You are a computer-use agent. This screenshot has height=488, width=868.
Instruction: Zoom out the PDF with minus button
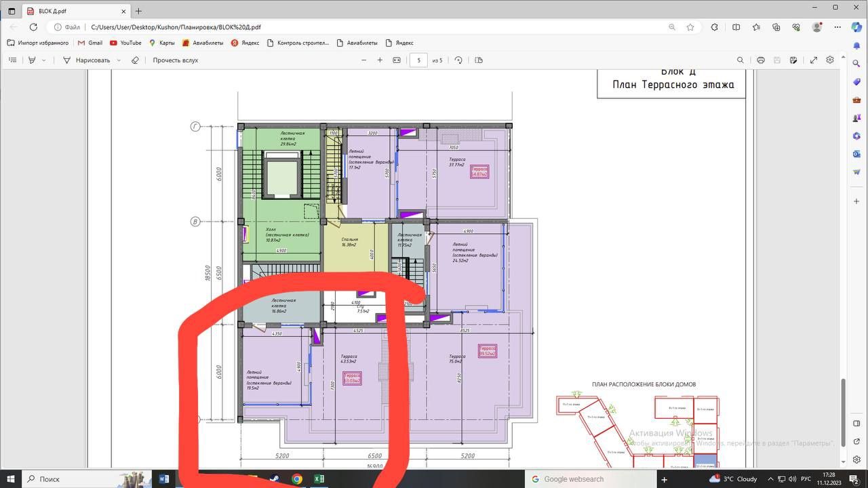(363, 60)
